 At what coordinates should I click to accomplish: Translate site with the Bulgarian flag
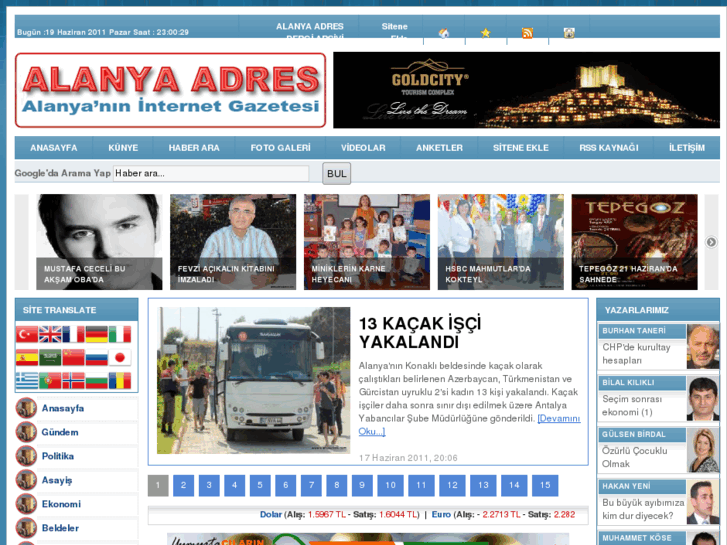pos(96,381)
